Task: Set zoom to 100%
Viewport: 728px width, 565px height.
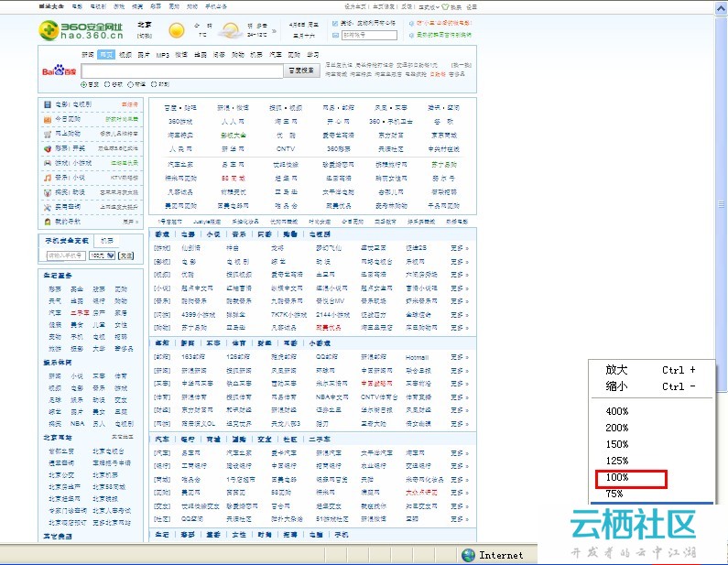Action: (x=617, y=477)
